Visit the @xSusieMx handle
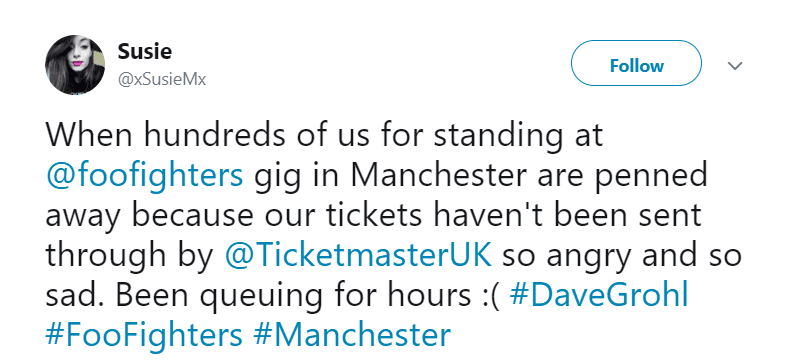792x362 pixels. [162, 79]
